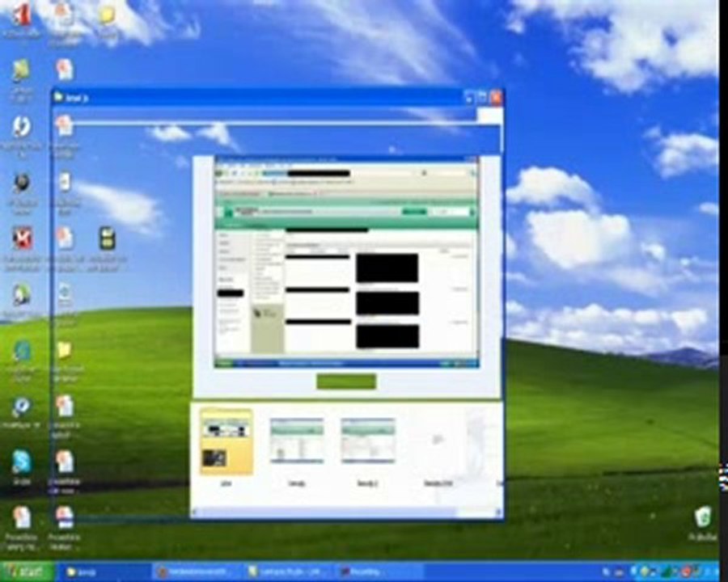Screen dimensions: 728x582
Task: Click the filmstrip horizontal scrollbar thumb
Action: (328, 512)
